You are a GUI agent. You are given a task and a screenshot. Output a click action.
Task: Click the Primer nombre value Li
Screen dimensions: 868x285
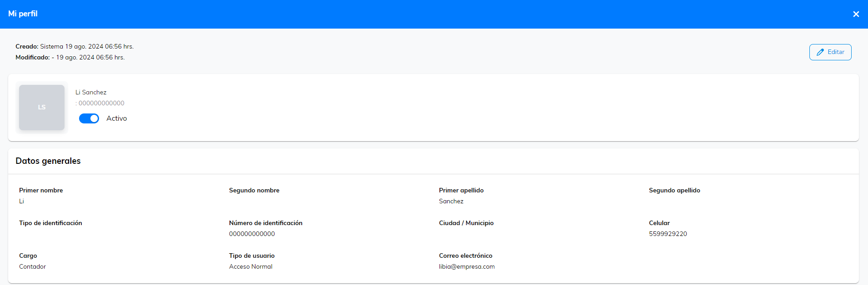tap(21, 201)
